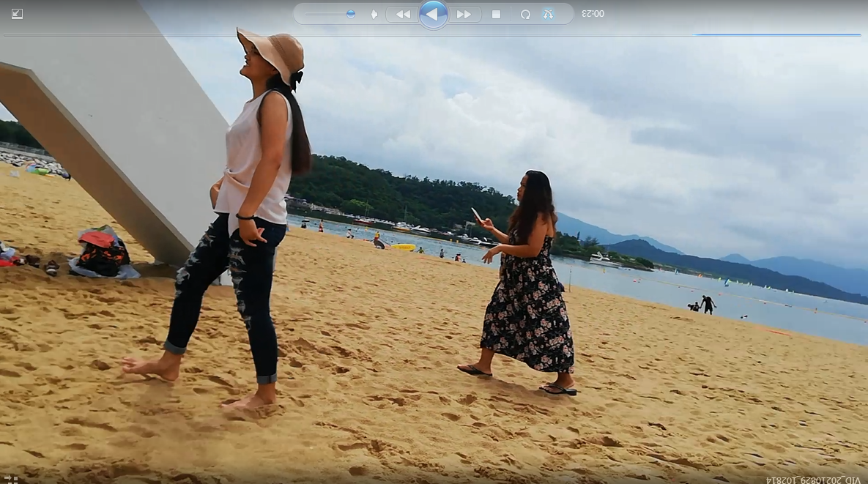Viewport: 868px width, 484px height.
Task: Click the small library-switch icon in bottom corner
Action: pyautogui.click(x=11, y=479)
